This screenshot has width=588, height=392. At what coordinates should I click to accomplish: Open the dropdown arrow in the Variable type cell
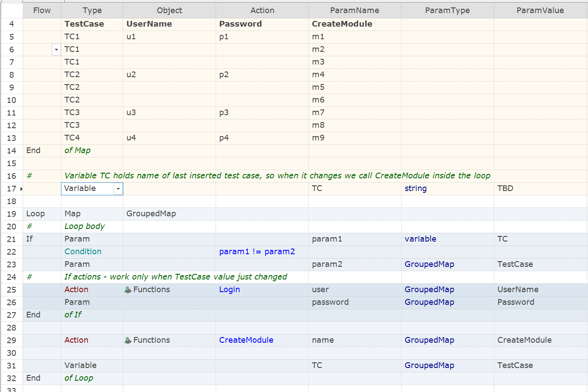[x=118, y=189]
